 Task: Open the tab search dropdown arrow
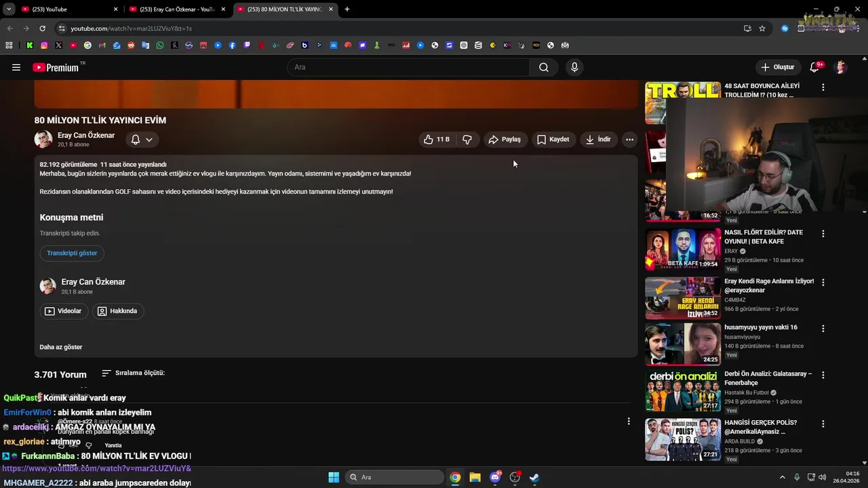pyautogui.click(x=9, y=9)
